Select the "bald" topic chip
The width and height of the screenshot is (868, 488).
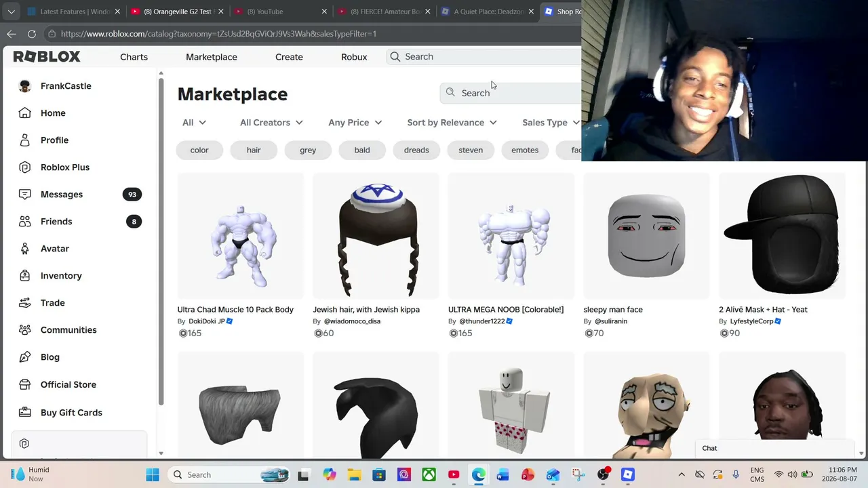(362, 150)
